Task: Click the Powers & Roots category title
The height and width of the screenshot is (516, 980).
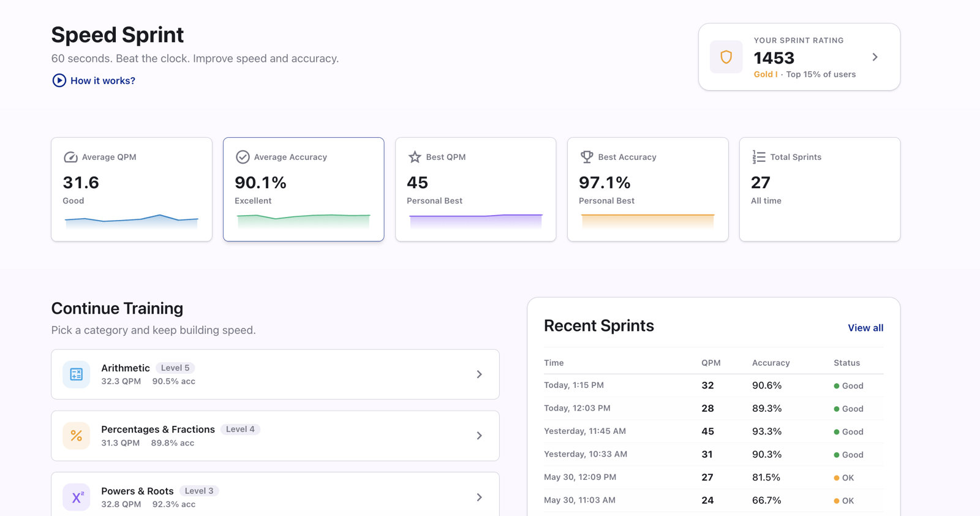Action: point(137,491)
